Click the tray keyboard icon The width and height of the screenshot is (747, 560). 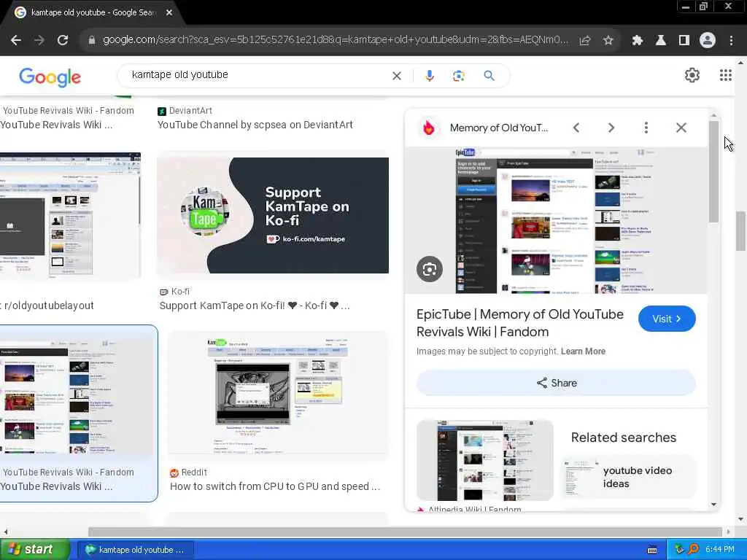652,550
